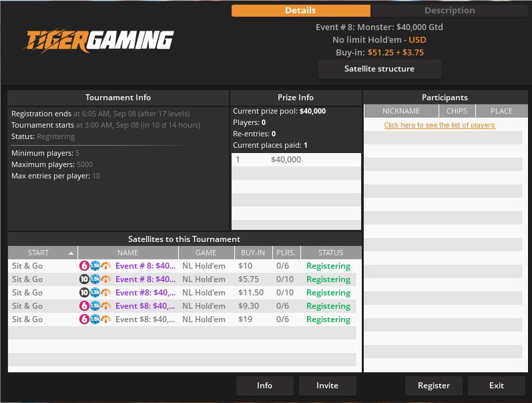This screenshot has height=403, width=532.
Task: Click the orange speed gauge icon on the $10 satellite
Action: (105, 266)
